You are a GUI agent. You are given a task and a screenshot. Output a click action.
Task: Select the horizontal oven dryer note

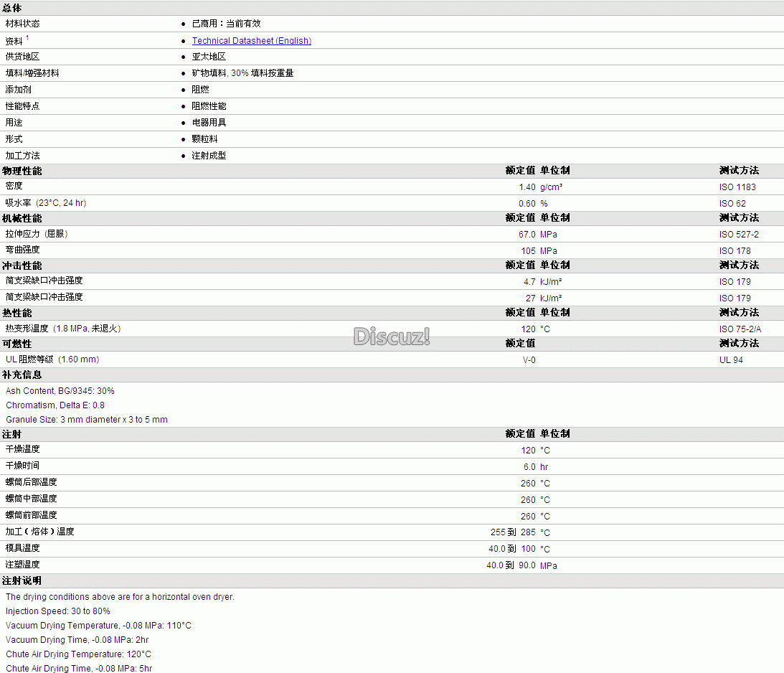click(120, 597)
